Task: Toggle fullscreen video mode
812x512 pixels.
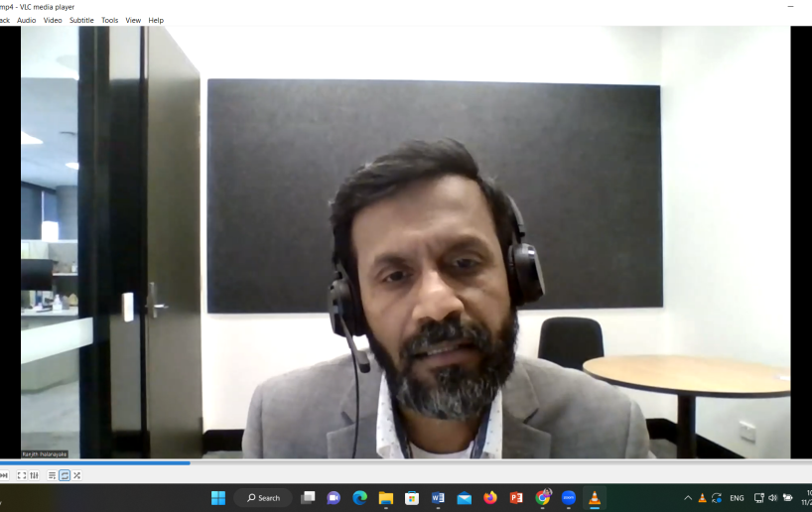Action: click(22, 475)
